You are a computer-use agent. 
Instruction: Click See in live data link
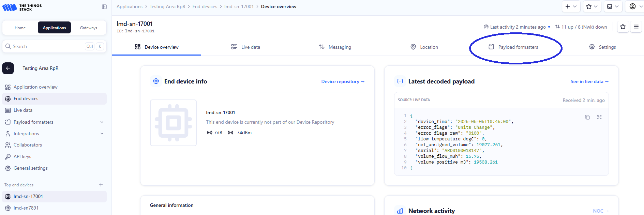point(589,81)
